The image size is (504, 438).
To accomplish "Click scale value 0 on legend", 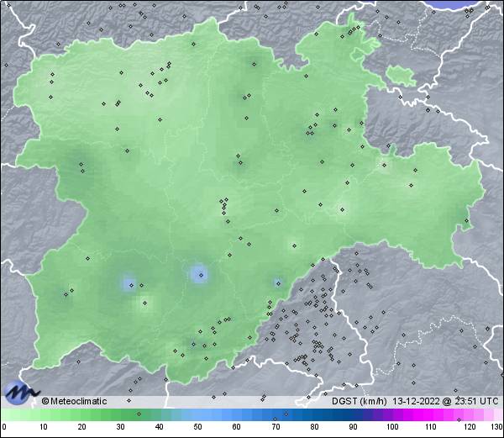I will click(4, 427).
